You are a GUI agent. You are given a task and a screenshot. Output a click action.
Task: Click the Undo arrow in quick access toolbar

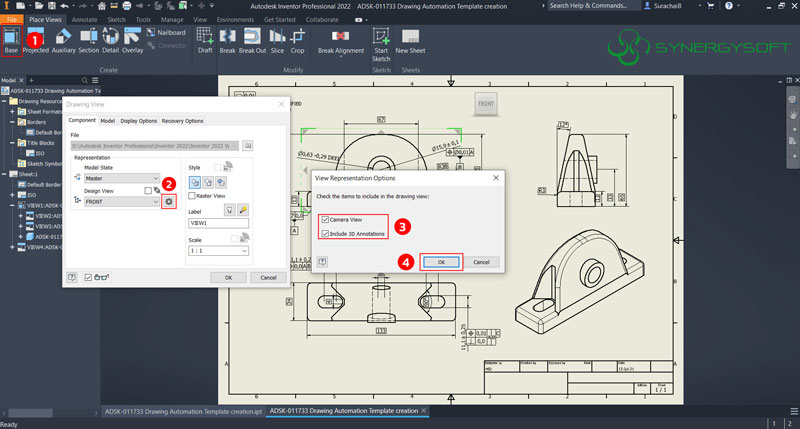[64, 6]
